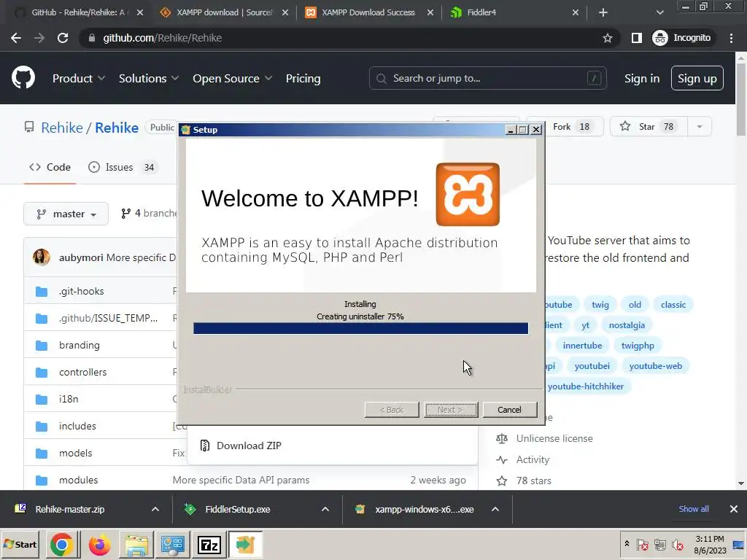Open star lists dropdown arrow
This screenshot has width=747, height=560.
click(700, 127)
